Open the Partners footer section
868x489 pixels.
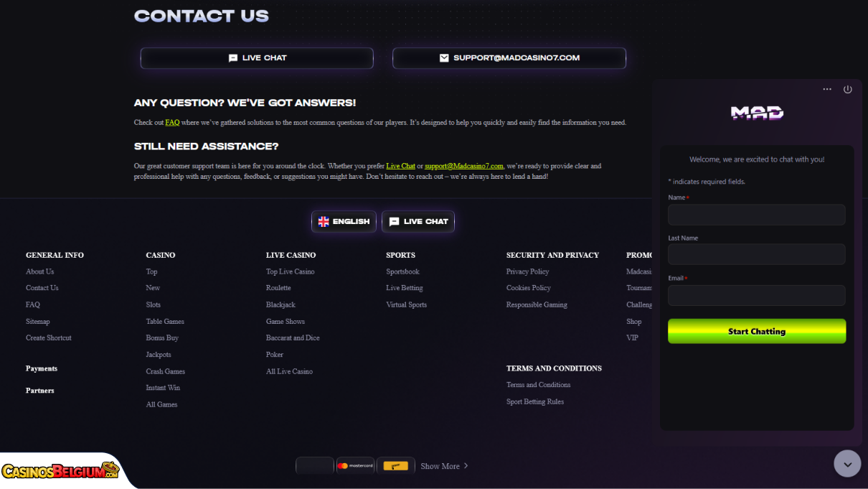pos(40,391)
